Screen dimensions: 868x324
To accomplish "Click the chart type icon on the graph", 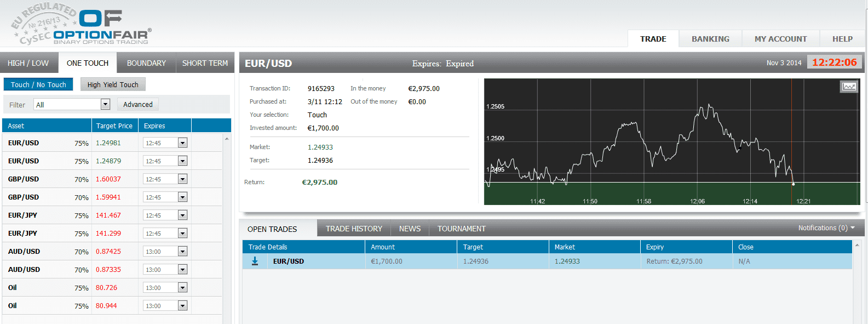I will (849, 87).
